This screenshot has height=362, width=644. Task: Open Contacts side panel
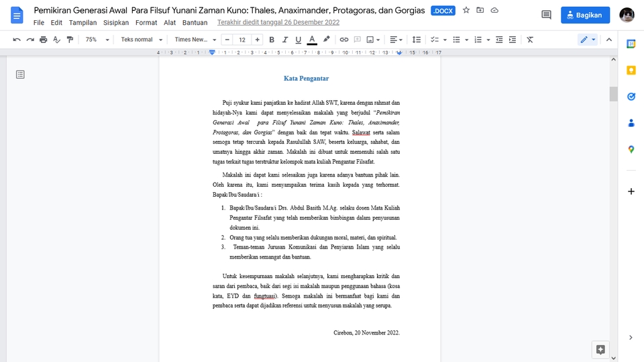click(631, 123)
